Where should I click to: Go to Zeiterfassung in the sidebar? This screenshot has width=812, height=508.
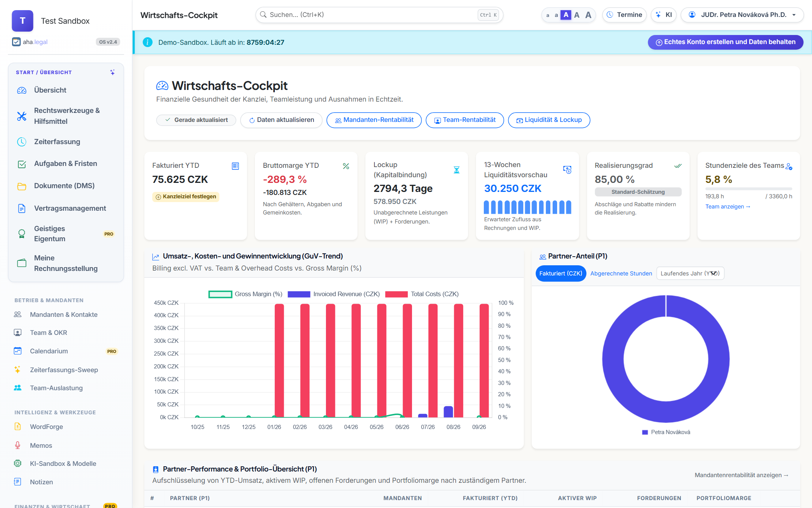[66, 142]
